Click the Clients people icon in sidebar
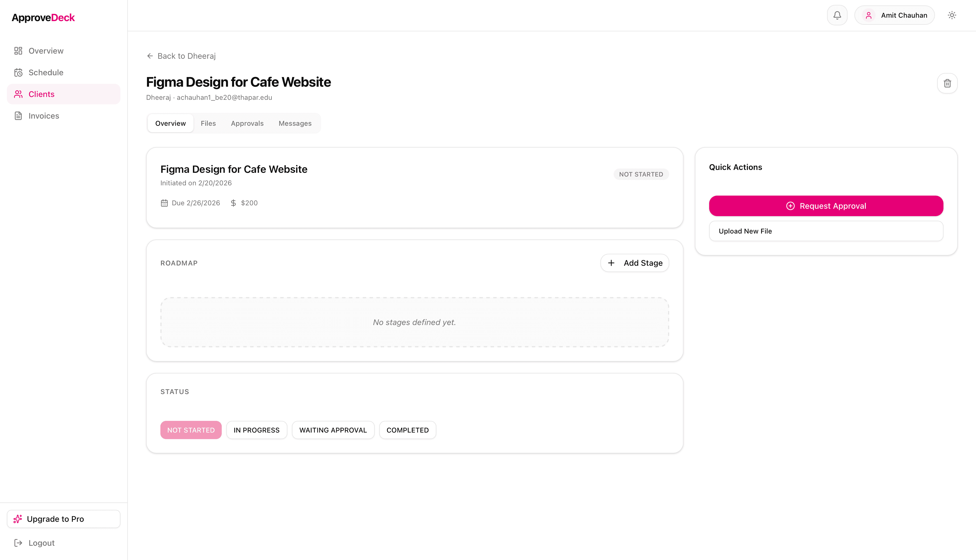 (18, 94)
